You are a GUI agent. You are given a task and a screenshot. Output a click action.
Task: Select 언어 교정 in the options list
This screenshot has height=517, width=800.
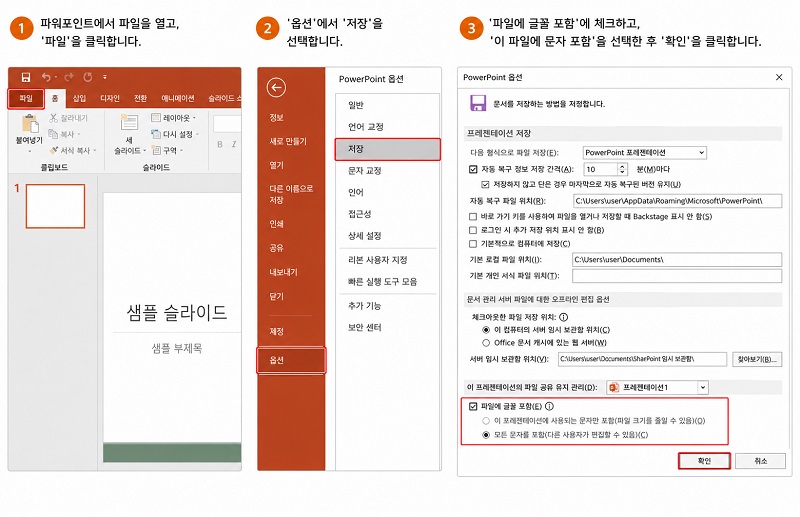pyautogui.click(x=365, y=127)
